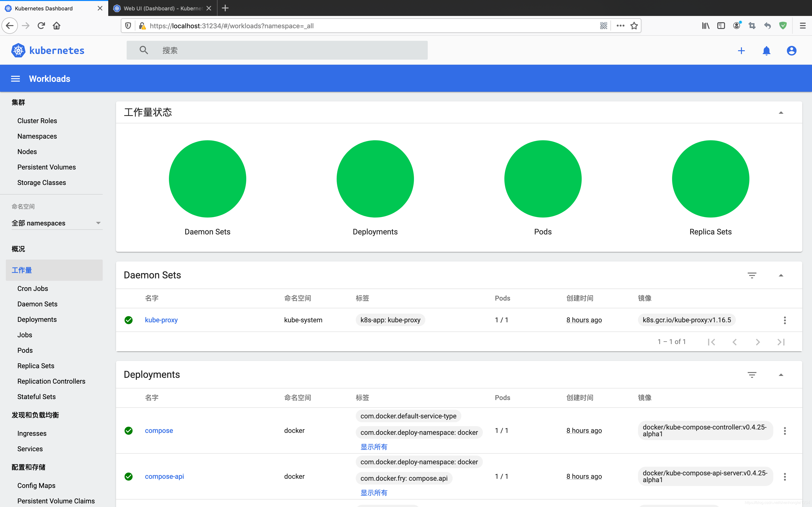Click 显示所有 under compose labels

[x=374, y=447]
